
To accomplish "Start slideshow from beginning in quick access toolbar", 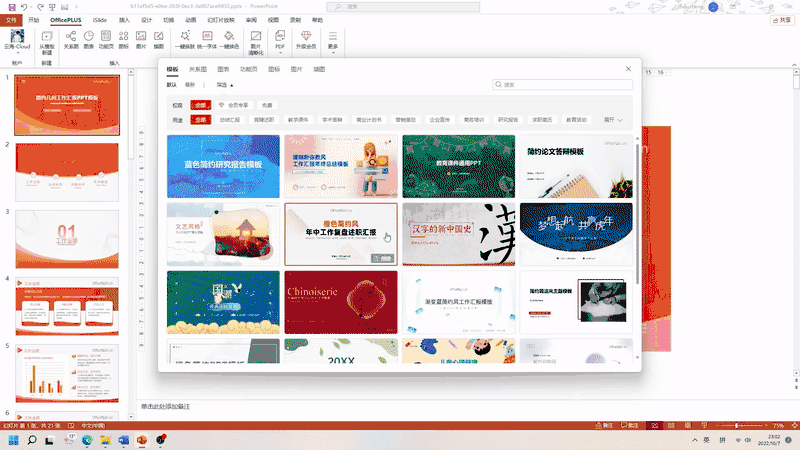I will click(53, 7).
